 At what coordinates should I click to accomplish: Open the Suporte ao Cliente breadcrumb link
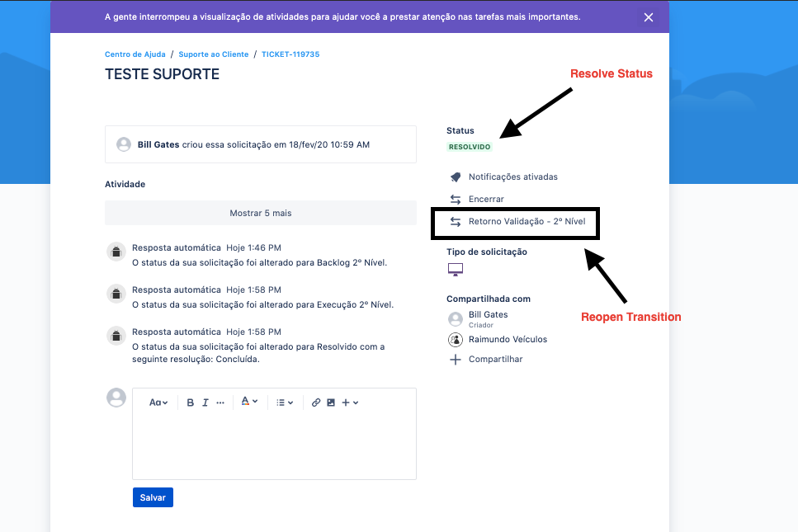213,54
